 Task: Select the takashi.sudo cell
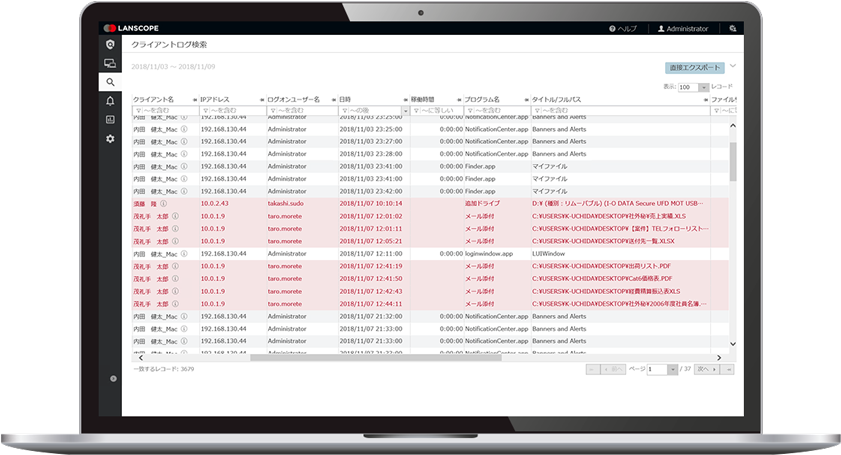pos(285,204)
